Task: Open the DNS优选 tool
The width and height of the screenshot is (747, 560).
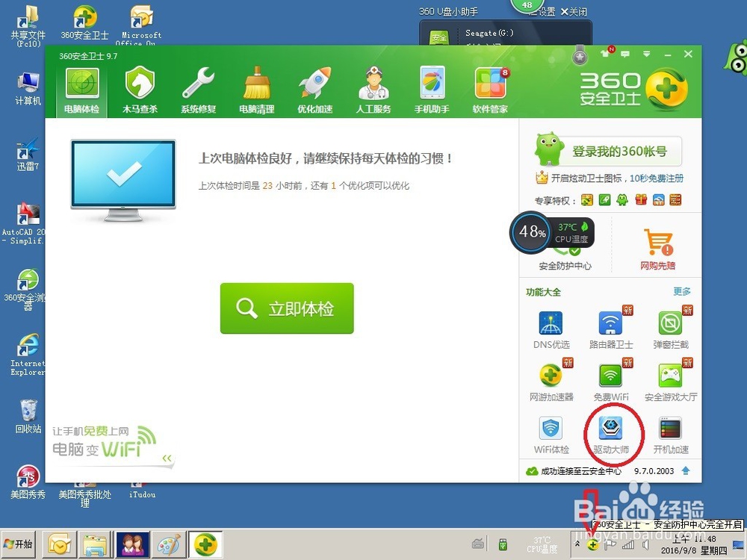Action: pos(551,329)
